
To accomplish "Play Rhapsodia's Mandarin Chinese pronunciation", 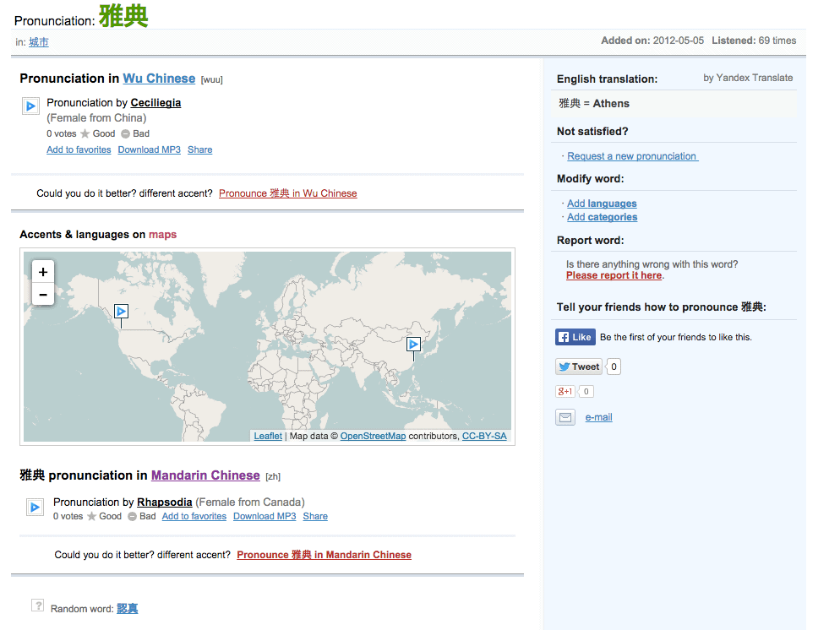I will point(35,507).
